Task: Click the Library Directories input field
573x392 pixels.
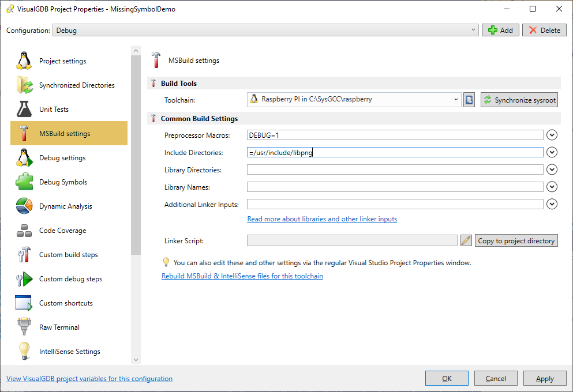Action: (x=395, y=169)
